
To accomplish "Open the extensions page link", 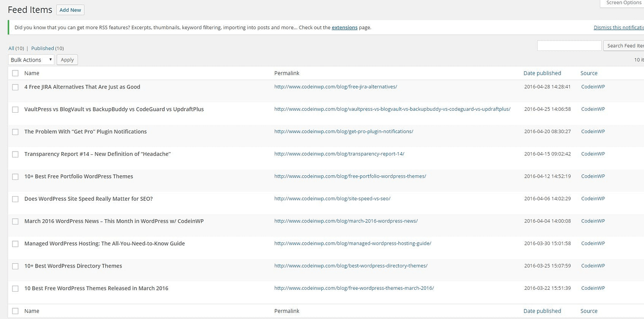I will pyautogui.click(x=344, y=27).
